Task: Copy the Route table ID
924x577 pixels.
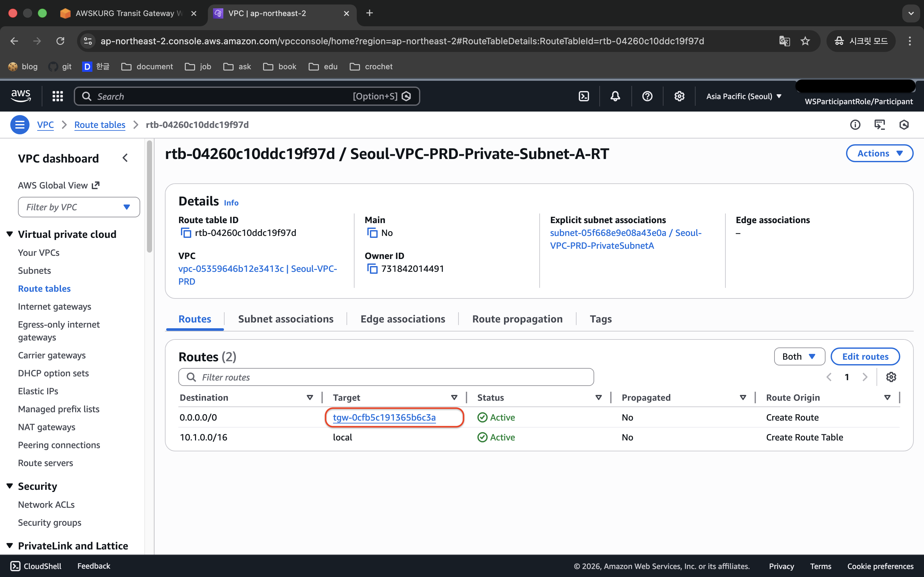Action: click(185, 233)
